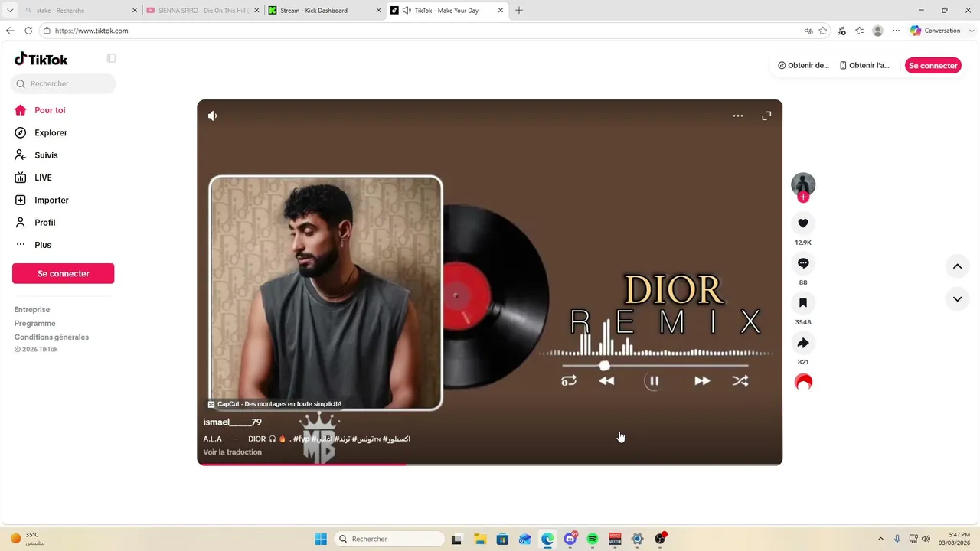Click Voir la traduction link
980x551 pixels.
click(x=233, y=452)
